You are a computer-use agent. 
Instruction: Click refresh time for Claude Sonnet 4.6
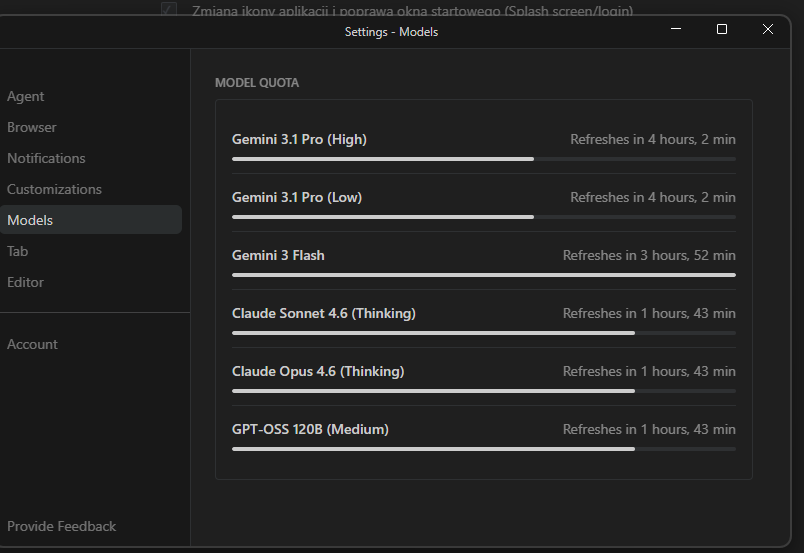point(649,313)
